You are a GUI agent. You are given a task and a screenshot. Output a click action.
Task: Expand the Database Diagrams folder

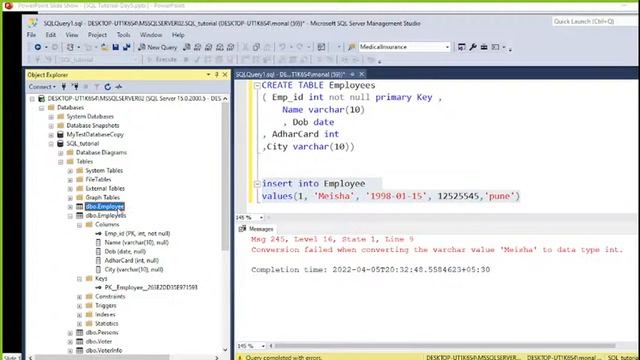(60, 153)
